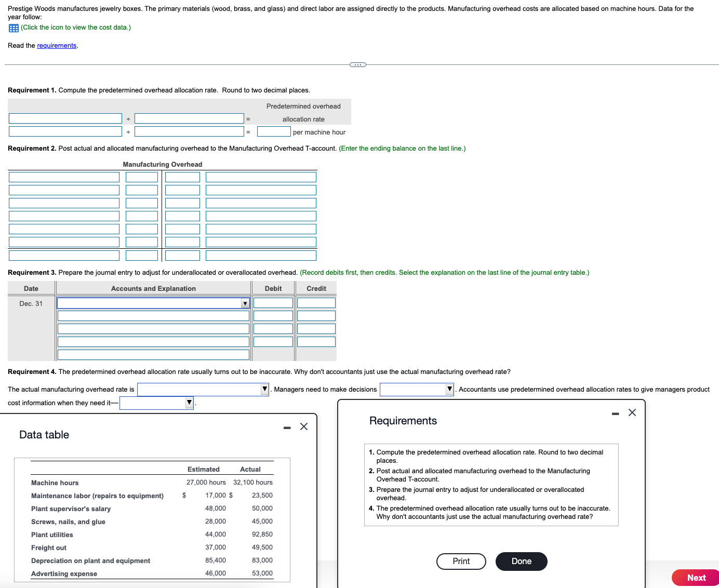This screenshot has height=588, width=719.
Task: Click the per machine hour rate field
Action: [274, 131]
